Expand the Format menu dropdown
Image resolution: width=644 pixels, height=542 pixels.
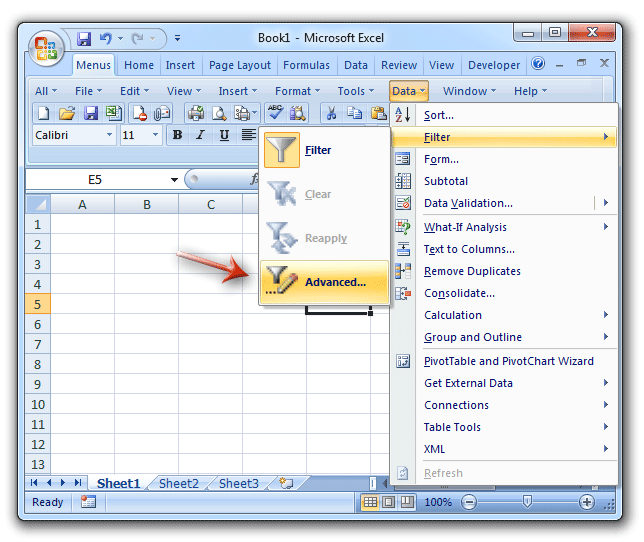(297, 91)
